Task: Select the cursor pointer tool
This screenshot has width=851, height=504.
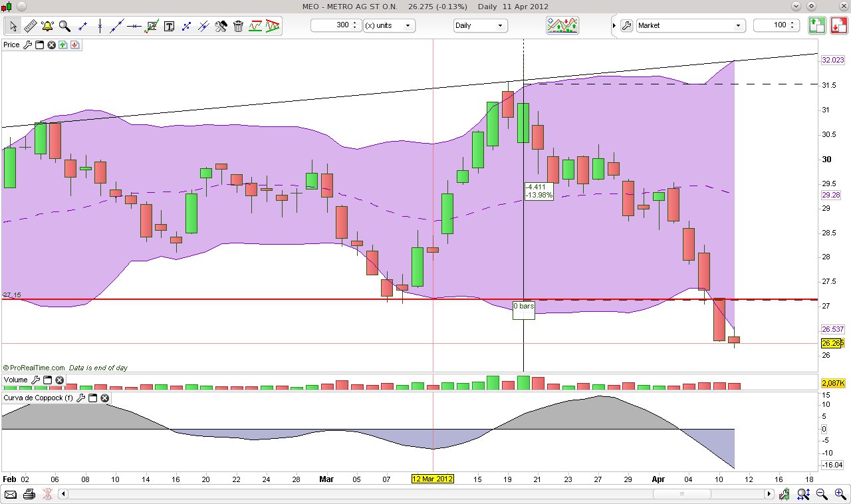Action: [x=12, y=25]
